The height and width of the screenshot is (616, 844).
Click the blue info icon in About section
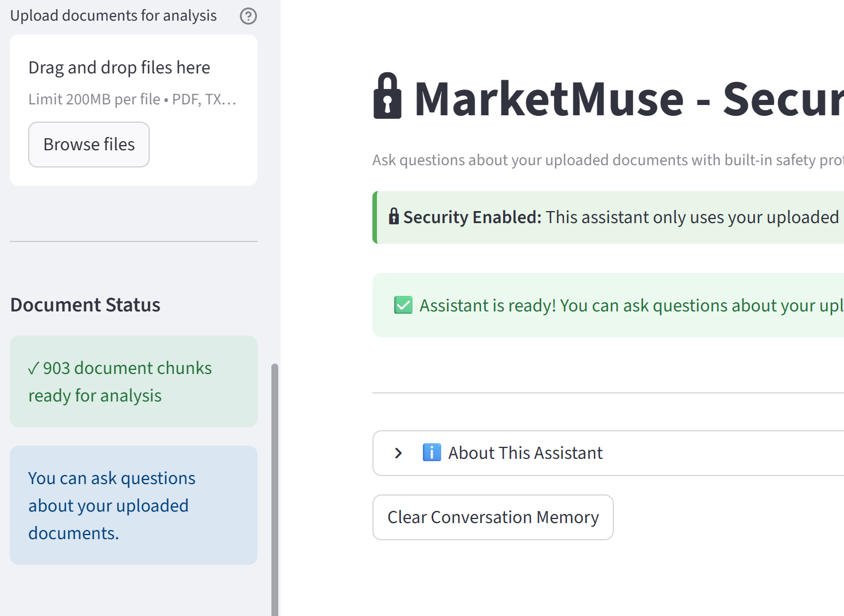coord(431,453)
